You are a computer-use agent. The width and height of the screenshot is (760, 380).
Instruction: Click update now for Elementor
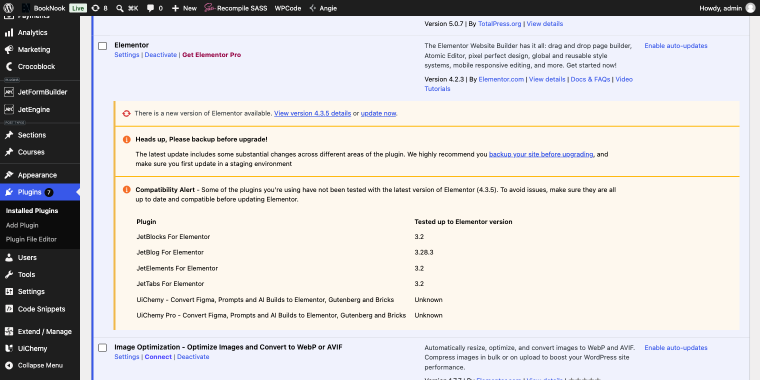coord(378,113)
